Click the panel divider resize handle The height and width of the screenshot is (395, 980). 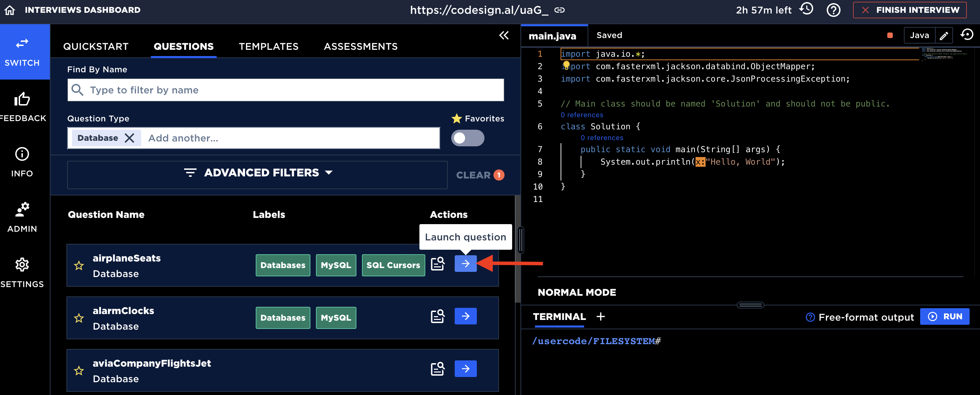point(521,239)
